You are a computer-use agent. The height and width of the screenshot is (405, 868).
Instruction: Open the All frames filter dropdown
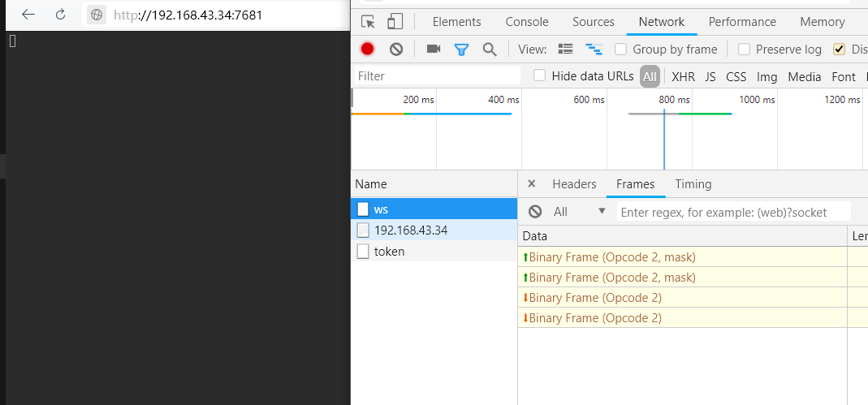580,211
